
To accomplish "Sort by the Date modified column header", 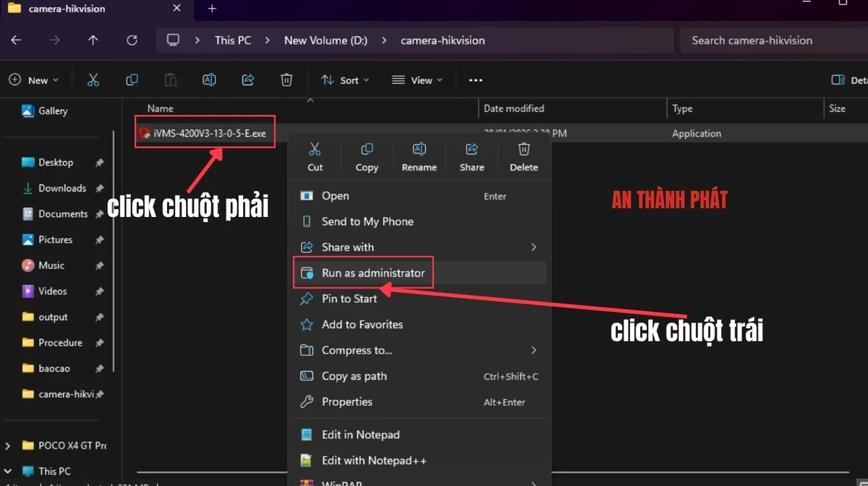I will (x=514, y=108).
